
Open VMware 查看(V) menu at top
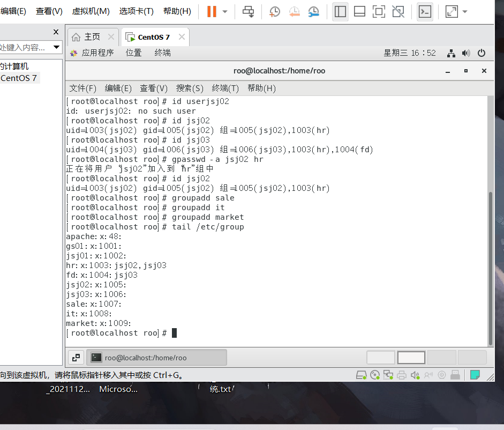point(49,11)
